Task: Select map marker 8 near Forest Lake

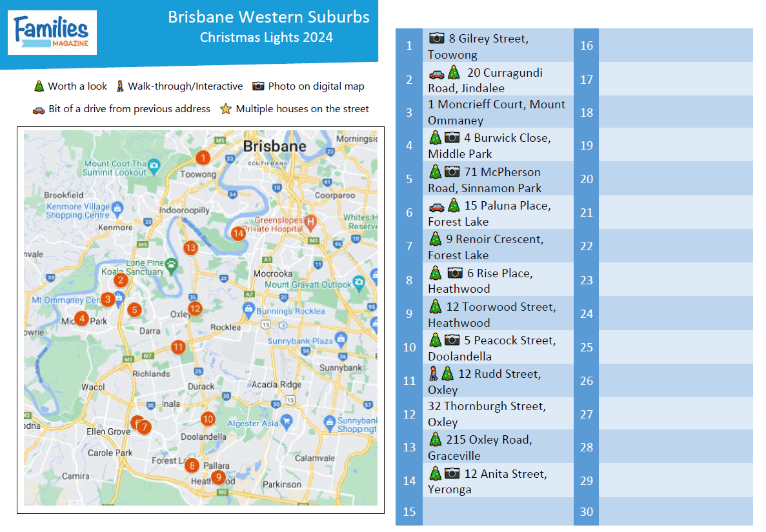Action: 192,466
